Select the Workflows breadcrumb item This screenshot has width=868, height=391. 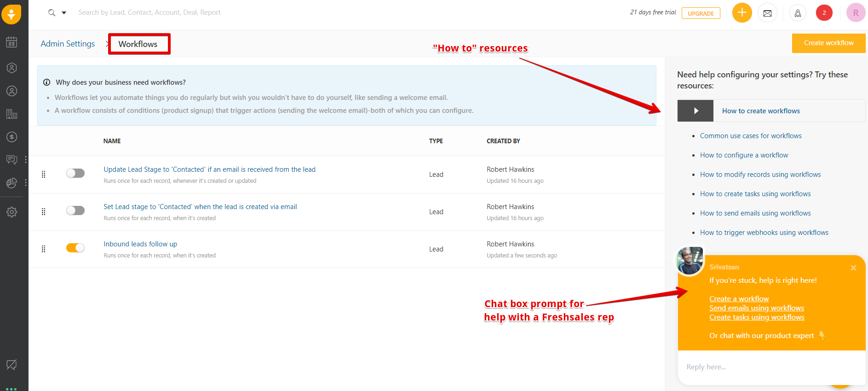(x=138, y=44)
